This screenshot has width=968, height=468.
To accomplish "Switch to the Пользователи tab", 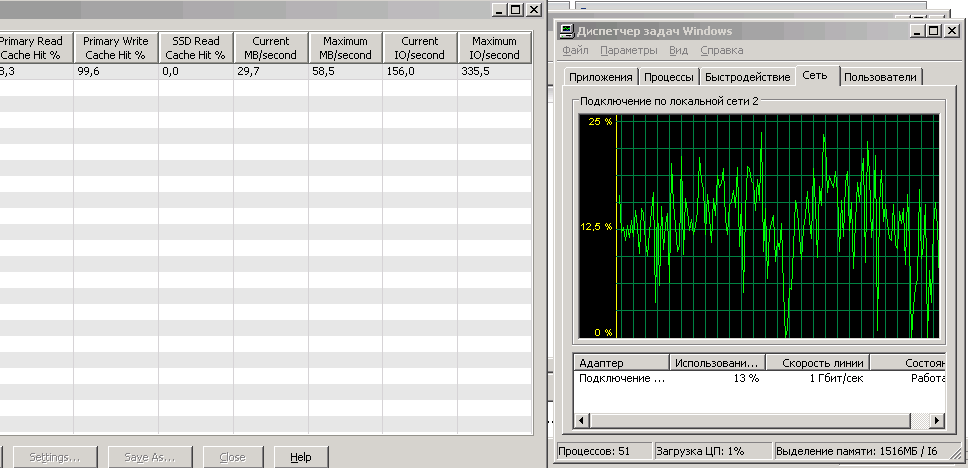I will coord(880,77).
